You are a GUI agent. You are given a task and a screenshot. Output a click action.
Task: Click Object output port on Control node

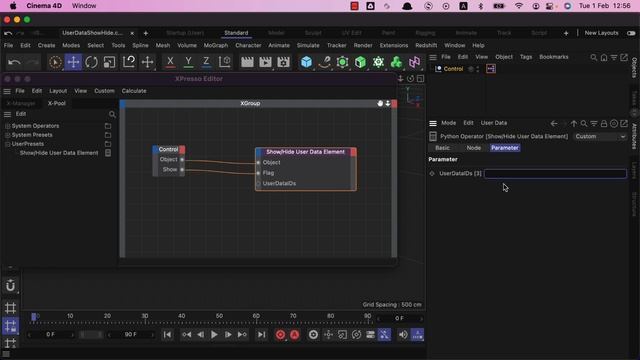182,160
